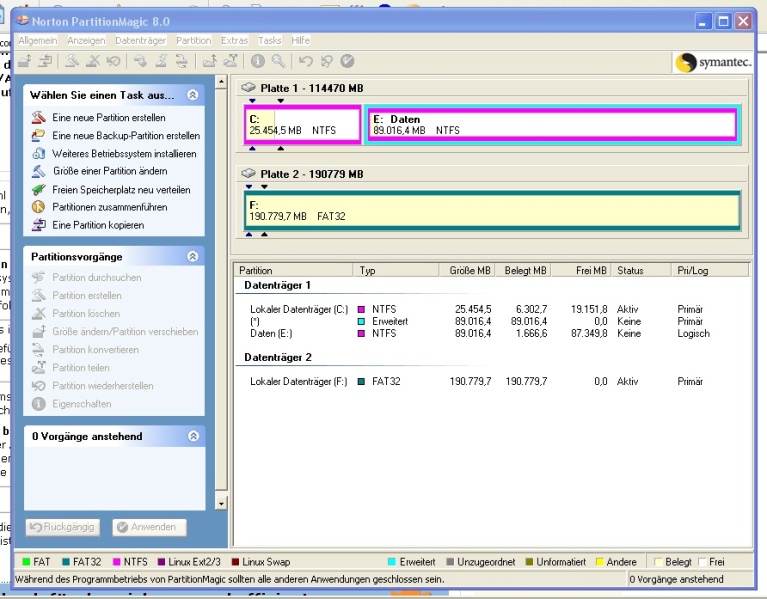The image size is (767, 599).
Task: Click the apply checkmark toolbar icon
Action: coord(347,61)
